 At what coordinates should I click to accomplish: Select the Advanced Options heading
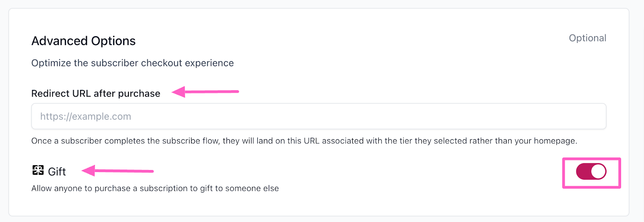83,41
